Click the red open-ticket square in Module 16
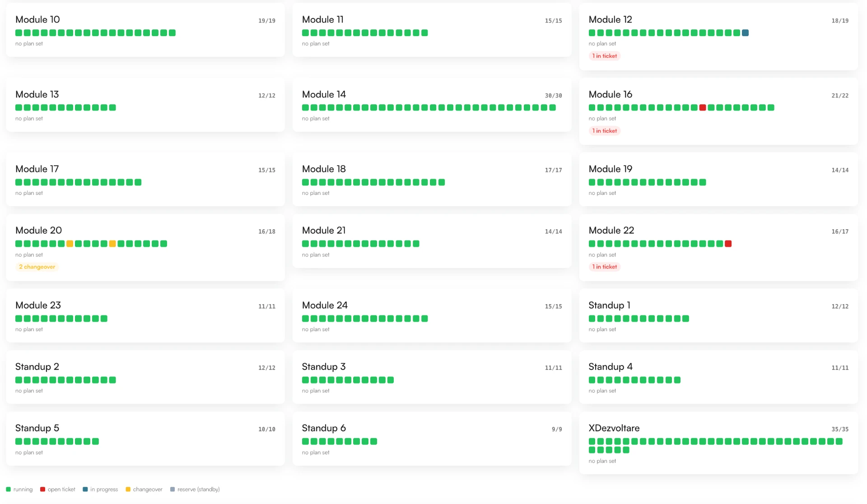 703,107
